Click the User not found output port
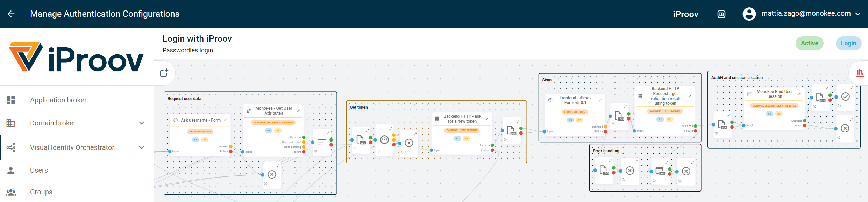This screenshot has height=202, width=868. click(x=304, y=142)
